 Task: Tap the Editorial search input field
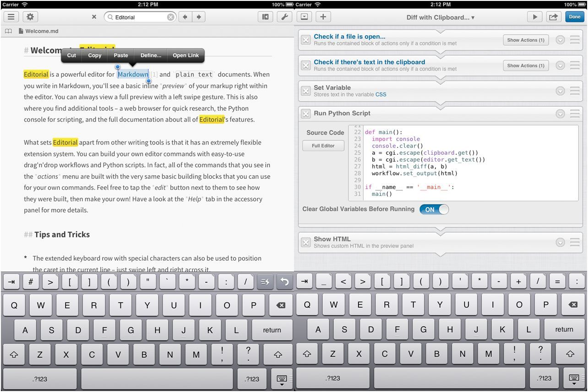pyautogui.click(x=137, y=16)
